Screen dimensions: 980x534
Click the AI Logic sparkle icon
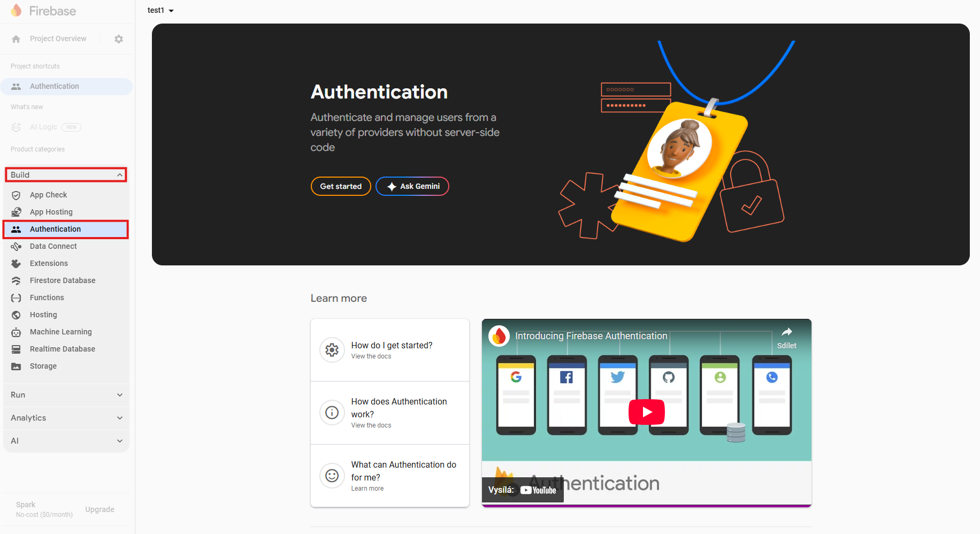(16, 127)
